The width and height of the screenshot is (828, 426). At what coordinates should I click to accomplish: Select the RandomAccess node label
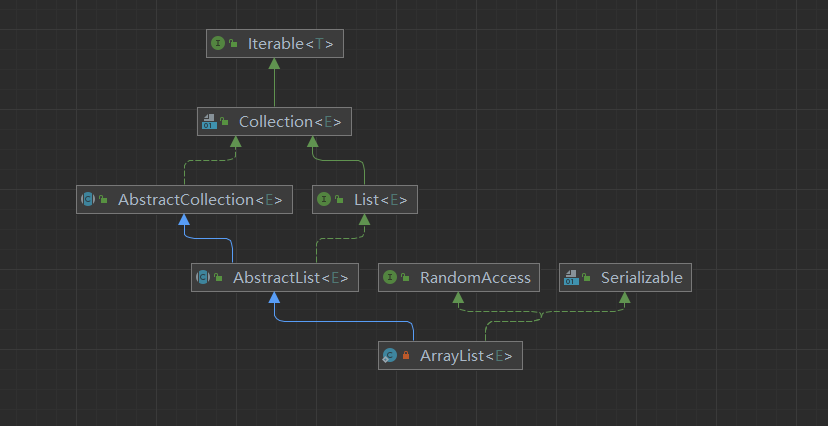[475, 278]
